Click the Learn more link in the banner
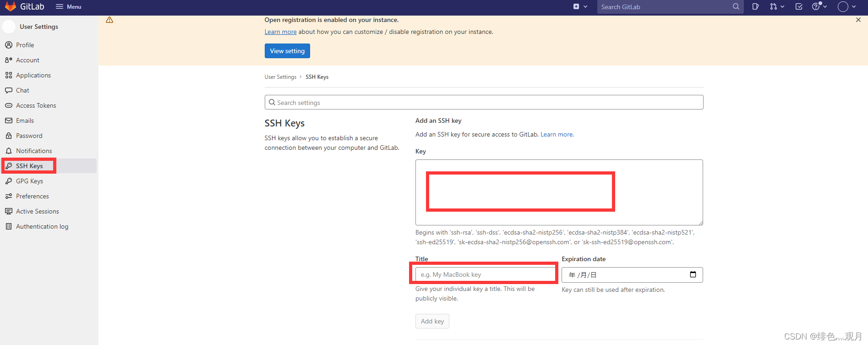Viewport: 868px width, 345px height. pos(280,32)
